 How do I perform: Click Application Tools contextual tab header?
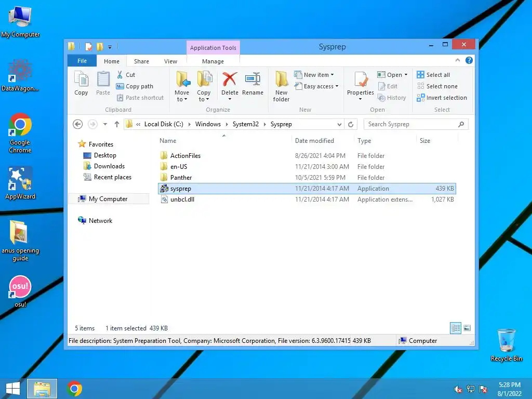point(213,48)
